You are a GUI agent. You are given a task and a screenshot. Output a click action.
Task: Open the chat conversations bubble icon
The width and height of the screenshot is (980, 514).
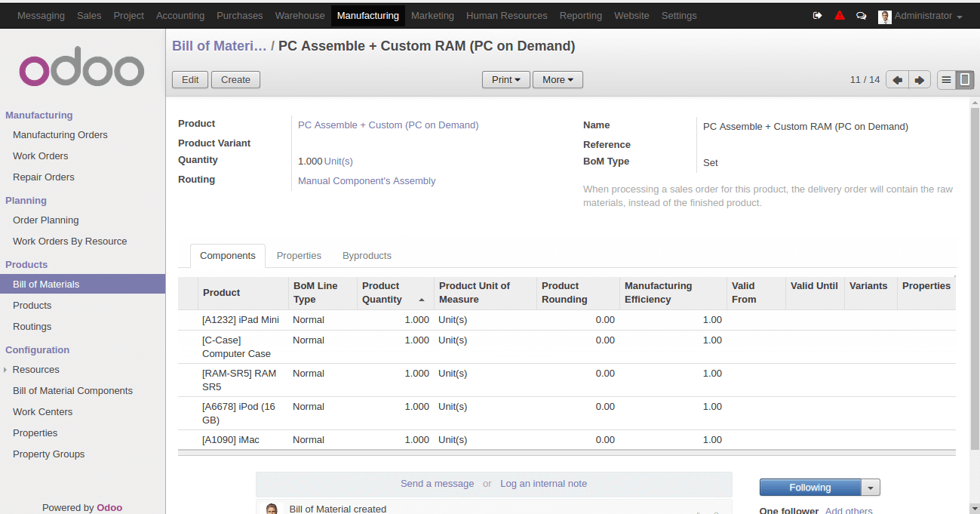tap(861, 16)
